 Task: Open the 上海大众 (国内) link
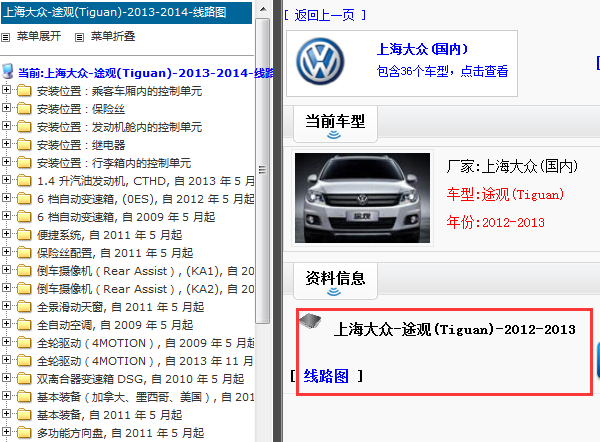(x=422, y=49)
